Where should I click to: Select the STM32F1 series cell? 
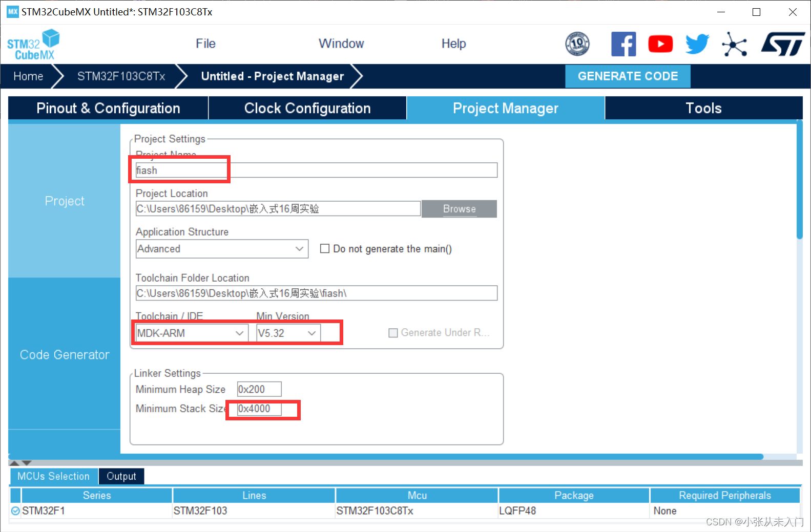(97, 510)
